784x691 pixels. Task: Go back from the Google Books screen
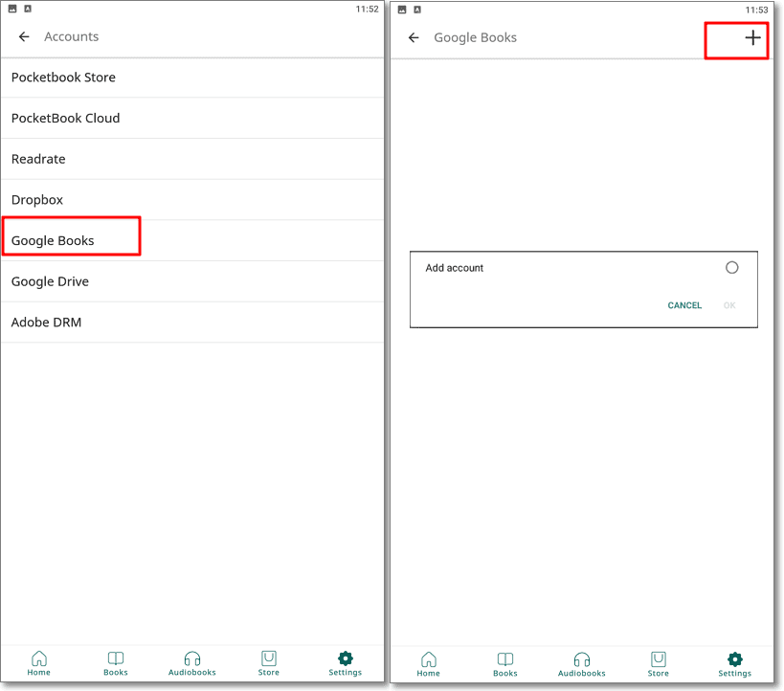point(414,37)
